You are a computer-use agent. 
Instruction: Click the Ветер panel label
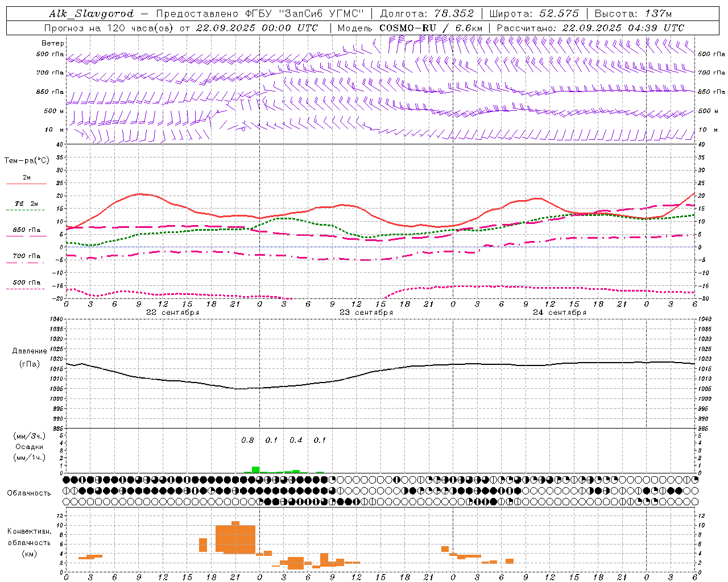(x=52, y=43)
